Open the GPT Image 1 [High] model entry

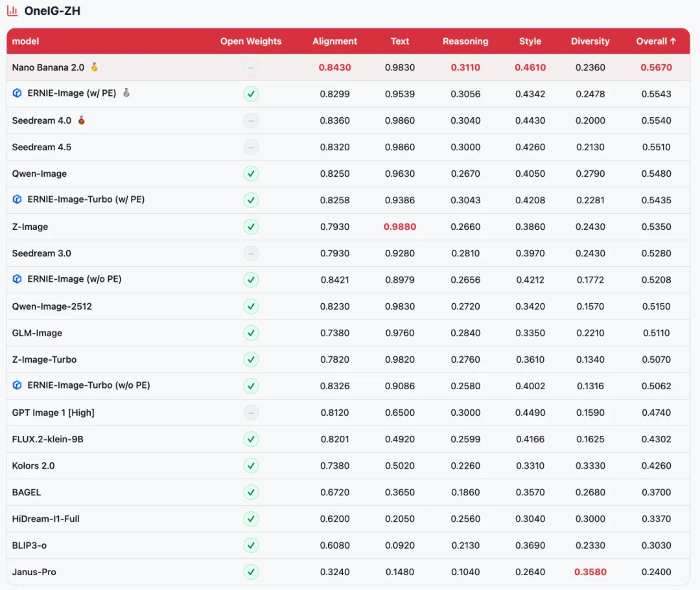coord(53,413)
